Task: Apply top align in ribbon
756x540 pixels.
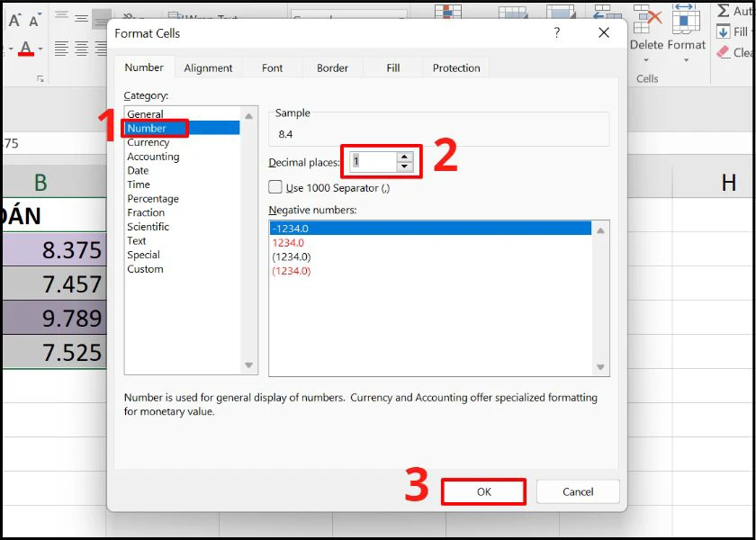Action: 61,15
